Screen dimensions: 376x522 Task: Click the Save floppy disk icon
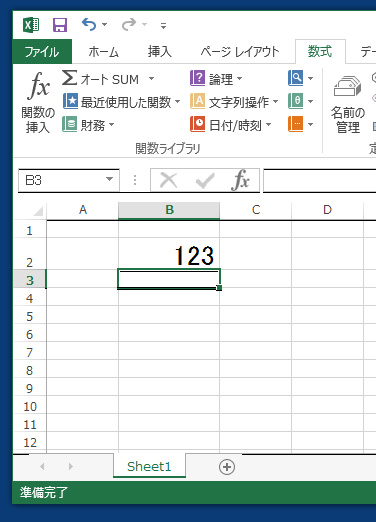point(60,25)
